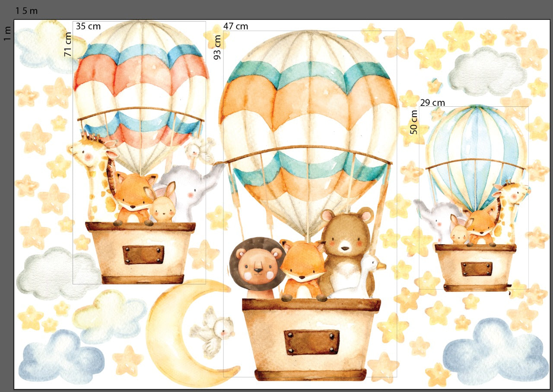The height and width of the screenshot is (392, 553).
Task: Click the blue cloud in the bottom-left corner
Action: 61,357
